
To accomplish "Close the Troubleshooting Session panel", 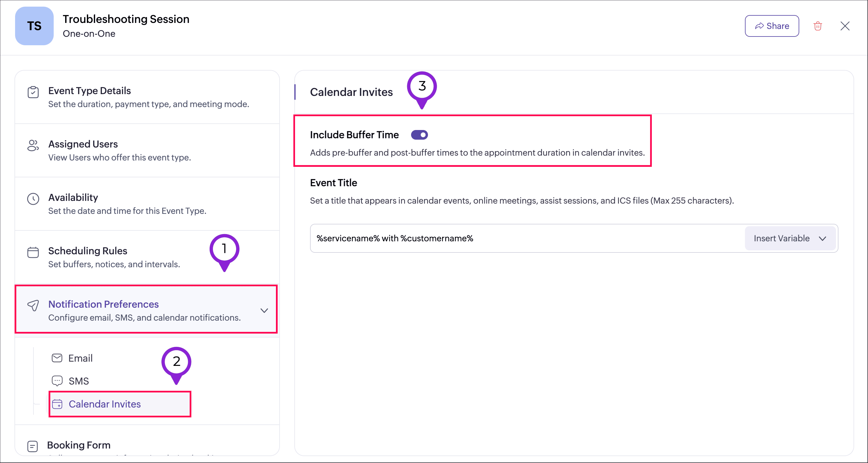I will 845,26.
